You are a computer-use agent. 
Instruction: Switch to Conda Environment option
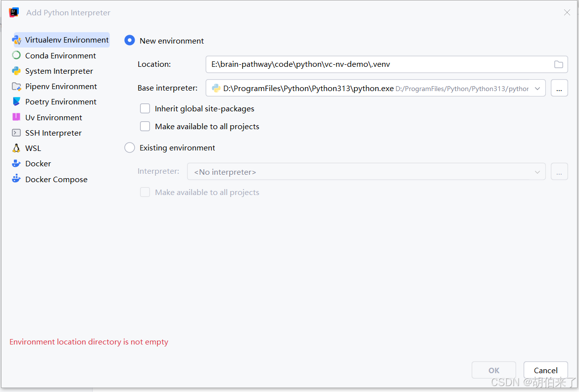coord(61,55)
